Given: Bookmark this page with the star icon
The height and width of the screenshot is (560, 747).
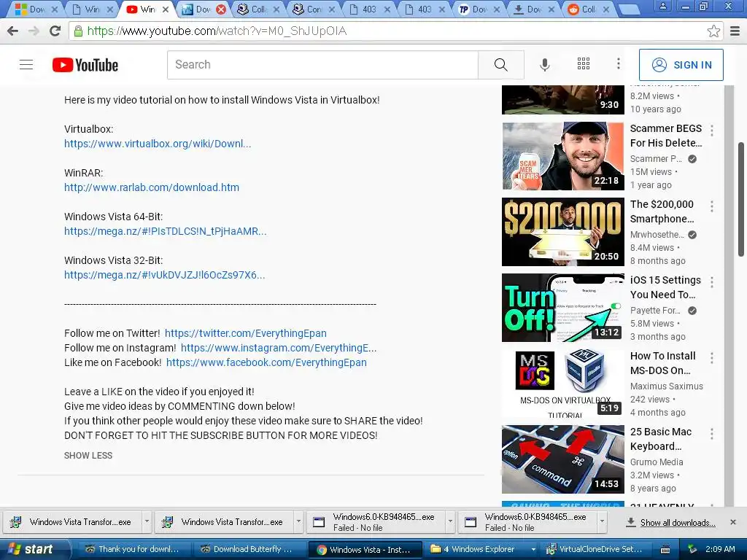Looking at the screenshot, I should pos(713,31).
